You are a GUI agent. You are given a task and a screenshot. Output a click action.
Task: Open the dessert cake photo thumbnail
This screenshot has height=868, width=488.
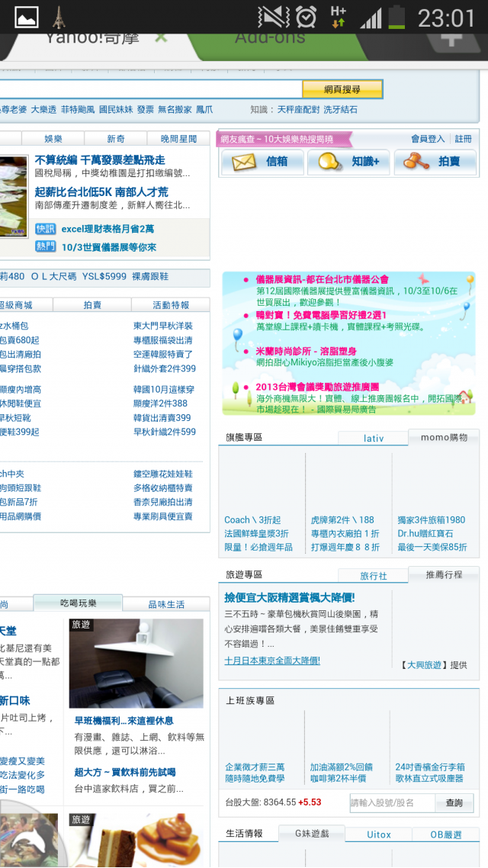tap(136, 840)
